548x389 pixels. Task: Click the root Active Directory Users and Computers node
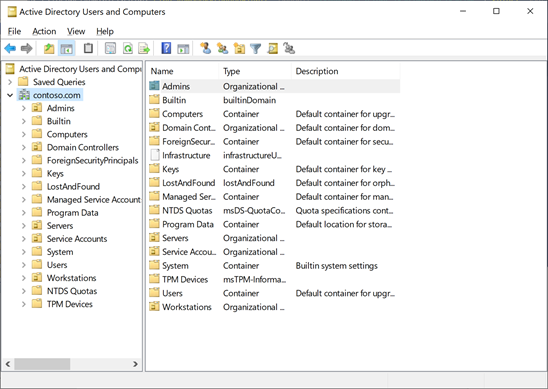[80, 69]
